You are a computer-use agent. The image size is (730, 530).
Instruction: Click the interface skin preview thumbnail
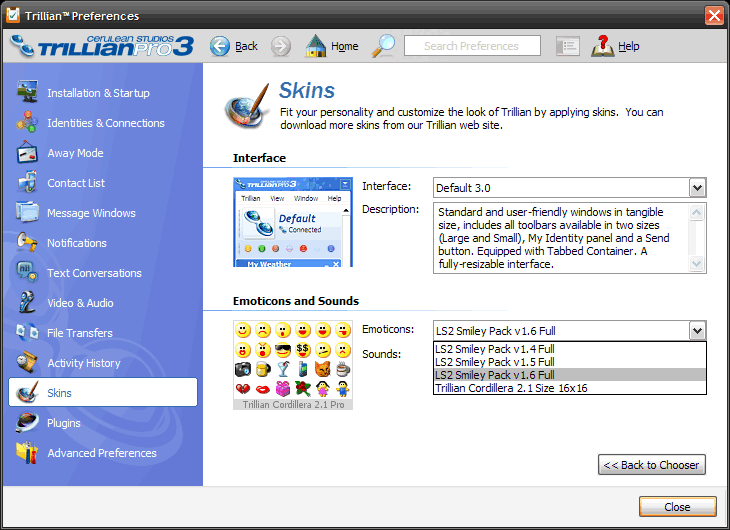point(293,222)
